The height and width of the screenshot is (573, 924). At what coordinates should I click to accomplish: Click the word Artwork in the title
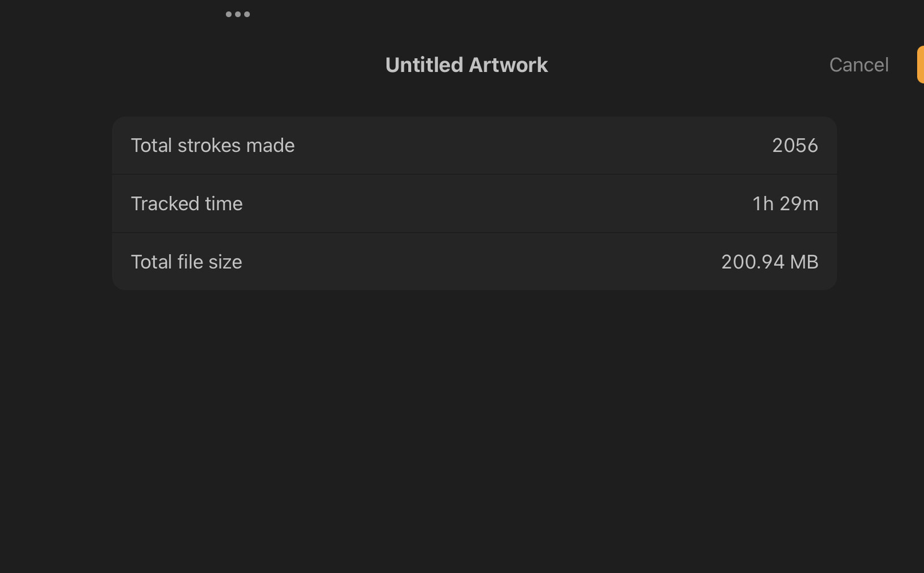click(x=508, y=65)
